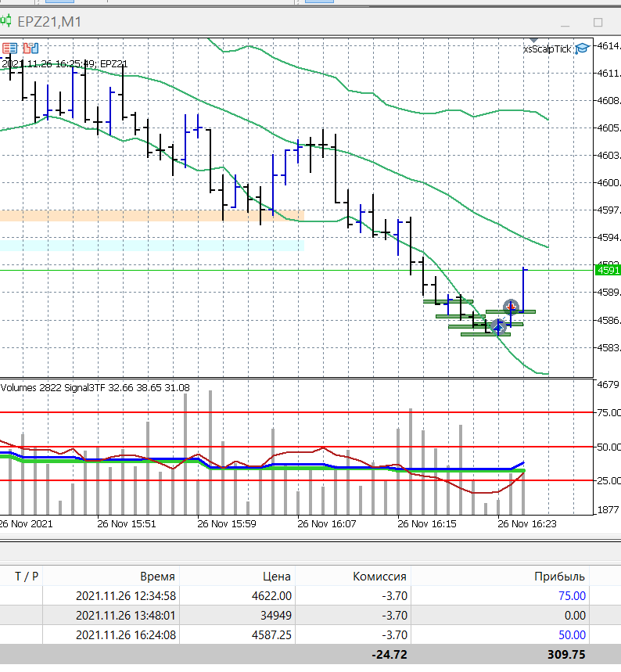Click the price cell 4622.00

(271, 595)
